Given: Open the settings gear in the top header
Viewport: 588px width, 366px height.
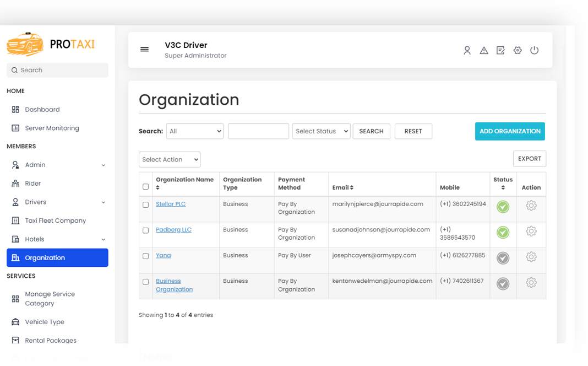Looking at the screenshot, I should click(x=518, y=50).
